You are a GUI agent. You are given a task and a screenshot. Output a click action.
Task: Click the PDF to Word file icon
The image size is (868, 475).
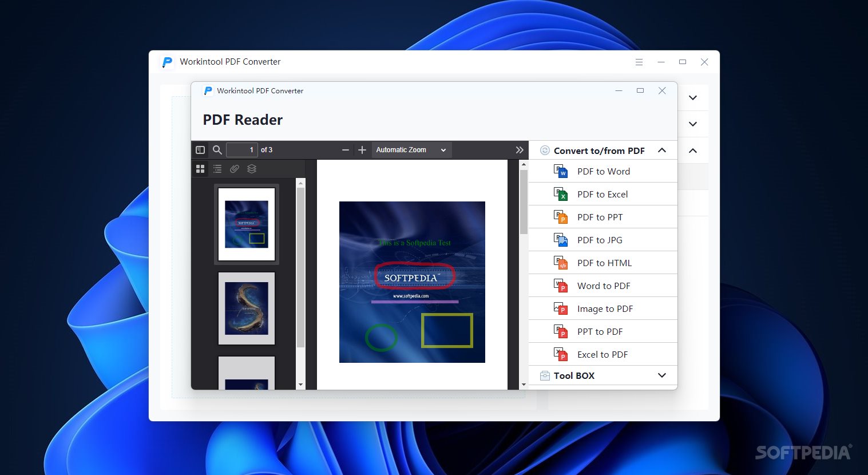point(561,171)
